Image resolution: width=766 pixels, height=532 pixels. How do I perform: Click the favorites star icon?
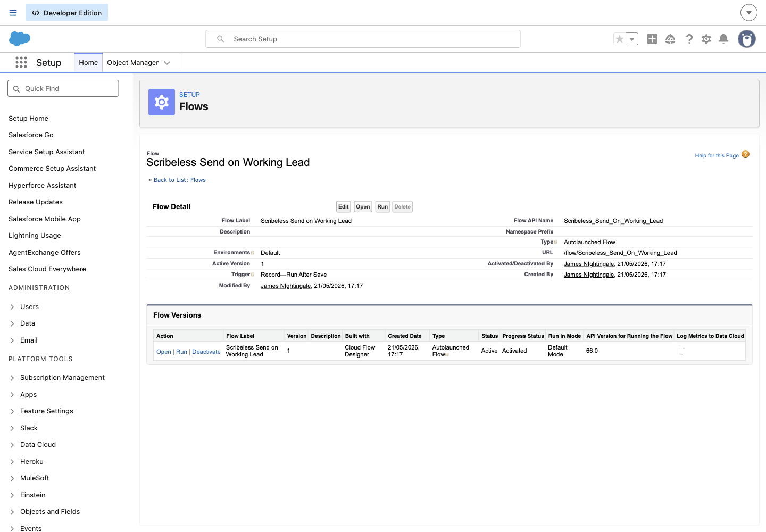tap(619, 39)
